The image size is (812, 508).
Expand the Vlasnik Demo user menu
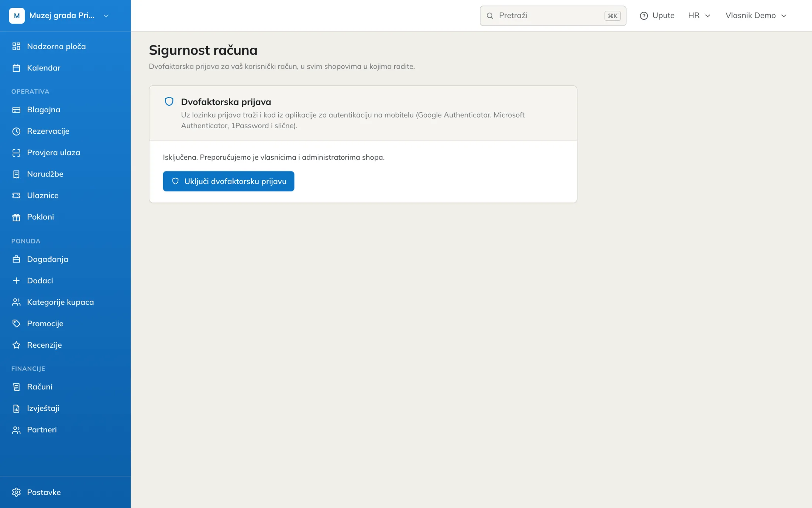pyautogui.click(x=756, y=16)
